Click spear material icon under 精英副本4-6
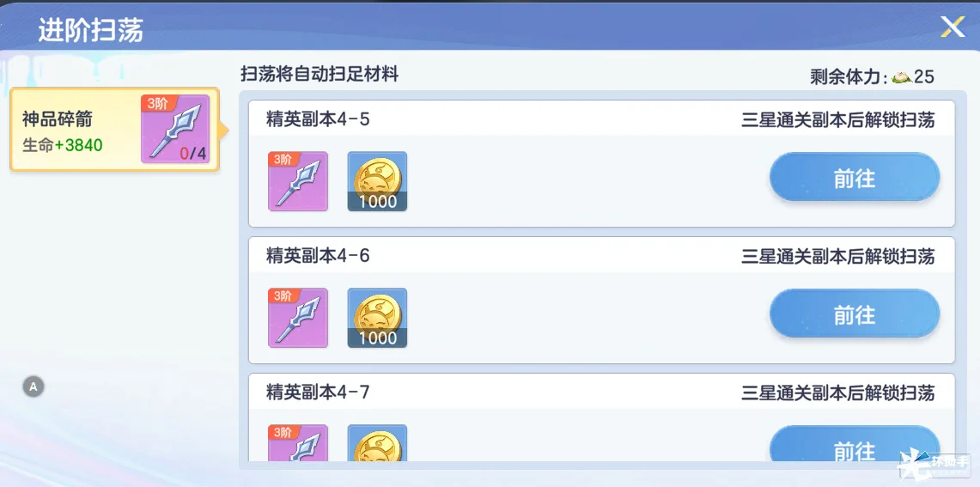Image resolution: width=980 pixels, height=487 pixels. tap(298, 318)
